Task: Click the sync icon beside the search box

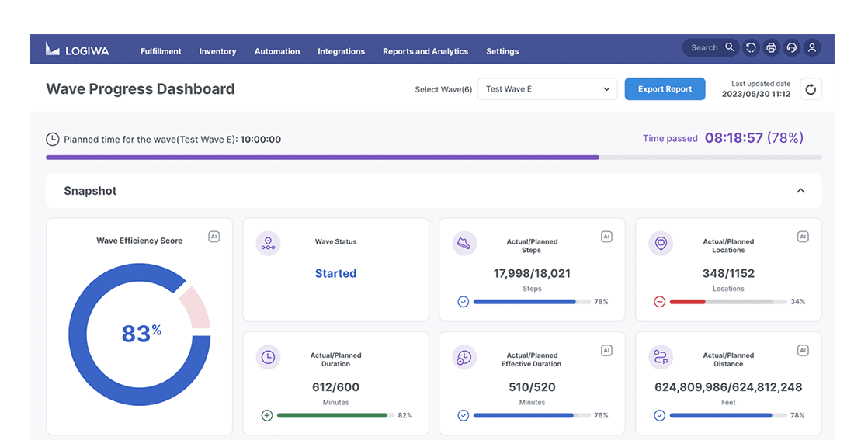Action: (751, 48)
